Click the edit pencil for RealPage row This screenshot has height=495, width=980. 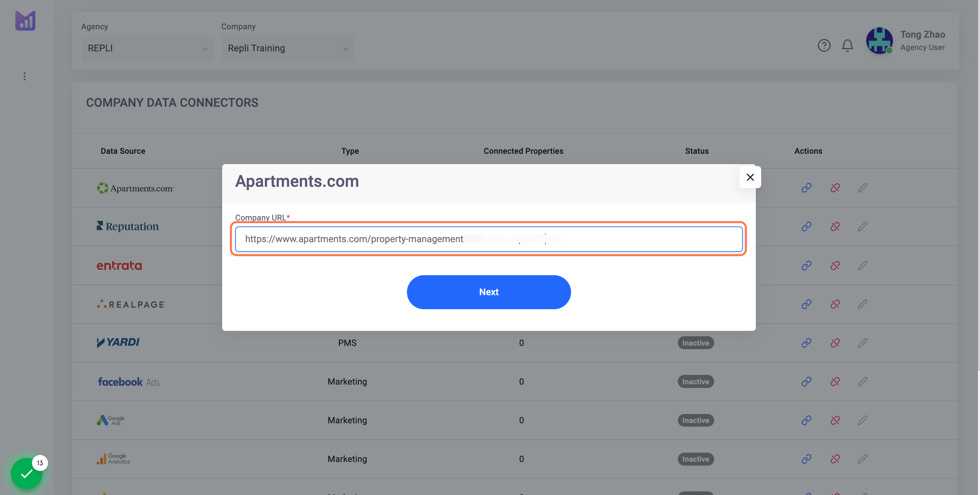click(x=863, y=305)
